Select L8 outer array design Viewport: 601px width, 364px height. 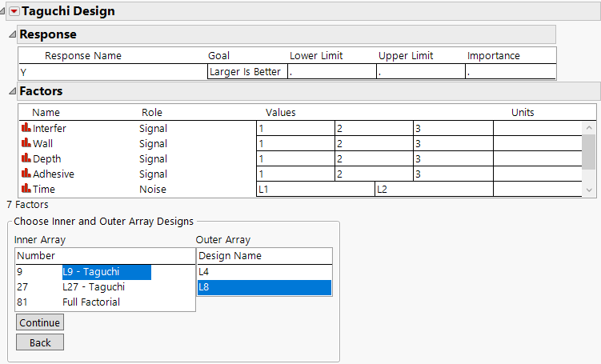264,287
